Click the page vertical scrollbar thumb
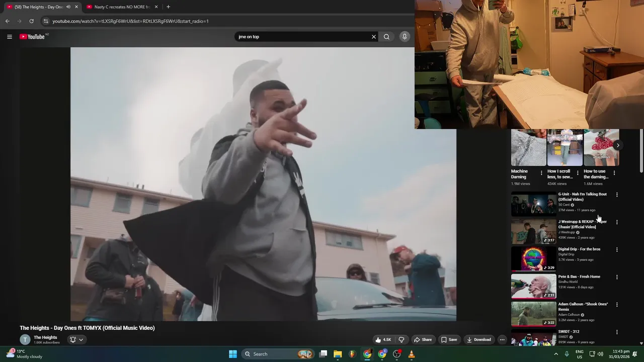The height and width of the screenshot is (362, 644). pos(641,151)
